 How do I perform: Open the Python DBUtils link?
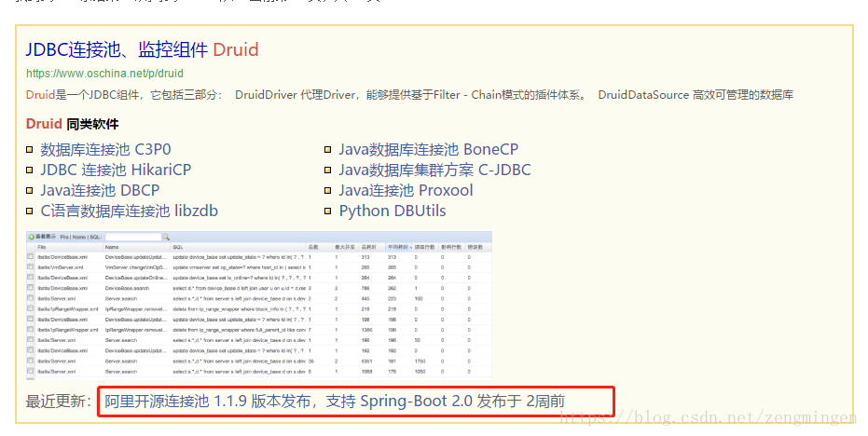[x=392, y=211]
